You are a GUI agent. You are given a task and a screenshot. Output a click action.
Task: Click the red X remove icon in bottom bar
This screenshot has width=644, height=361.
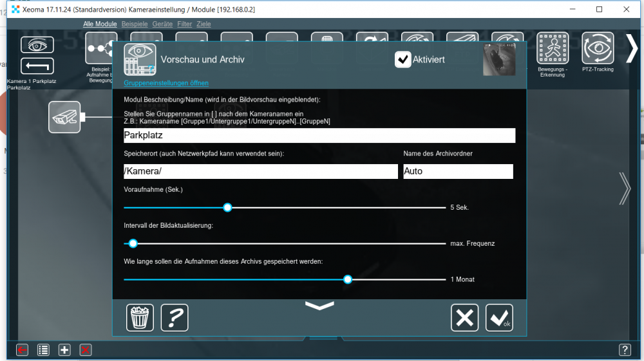pyautogui.click(x=86, y=350)
